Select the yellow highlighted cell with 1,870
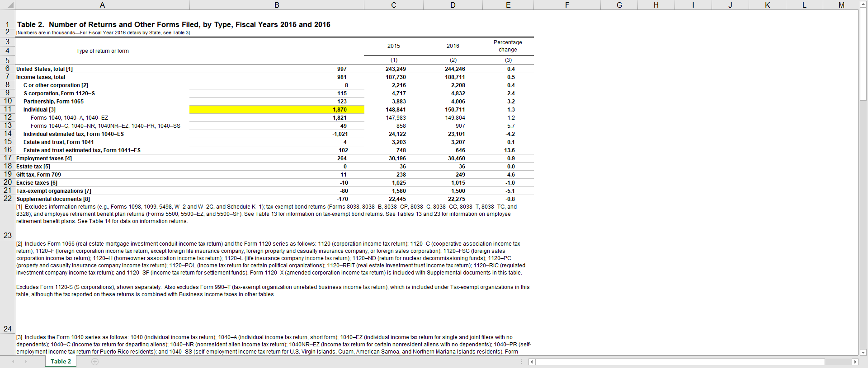The height and width of the screenshot is (368, 868). (x=277, y=110)
